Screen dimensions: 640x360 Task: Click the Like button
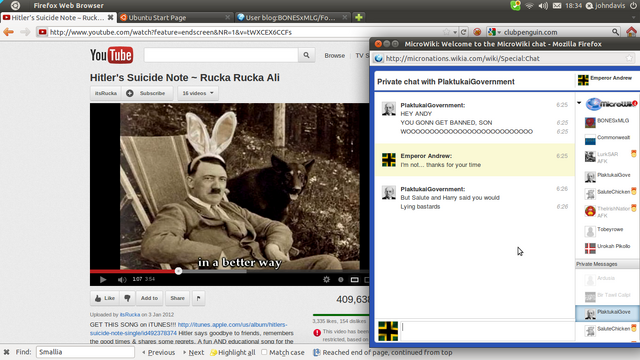tap(105, 298)
